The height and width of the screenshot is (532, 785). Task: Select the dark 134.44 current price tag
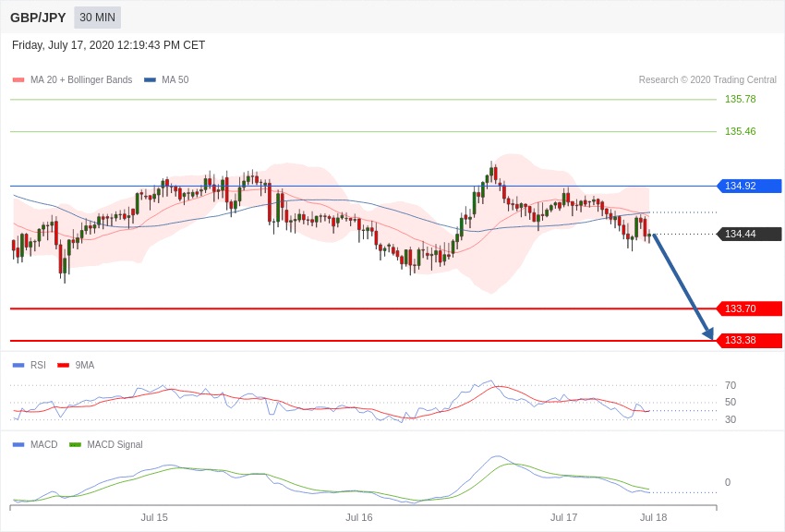(x=749, y=234)
